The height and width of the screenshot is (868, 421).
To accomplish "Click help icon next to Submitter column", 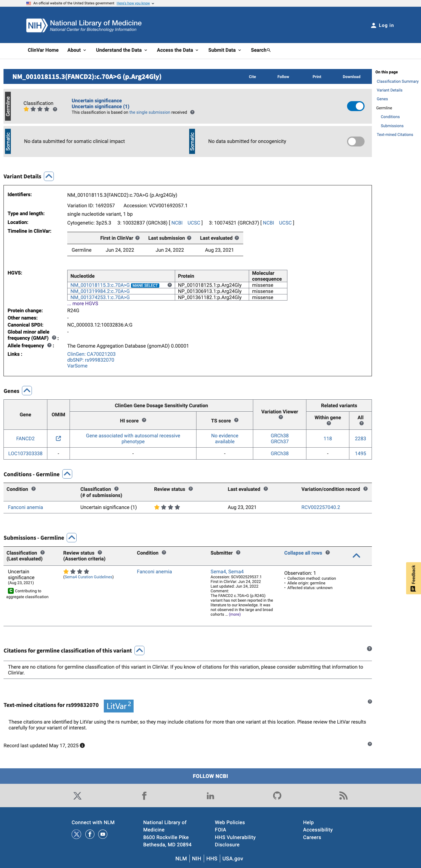I will pyautogui.click(x=238, y=553).
